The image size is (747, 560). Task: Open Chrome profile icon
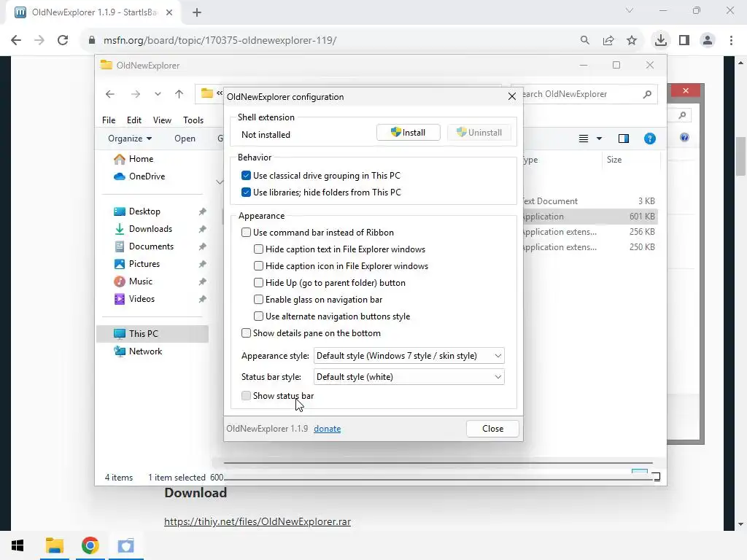[x=708, y=41]
